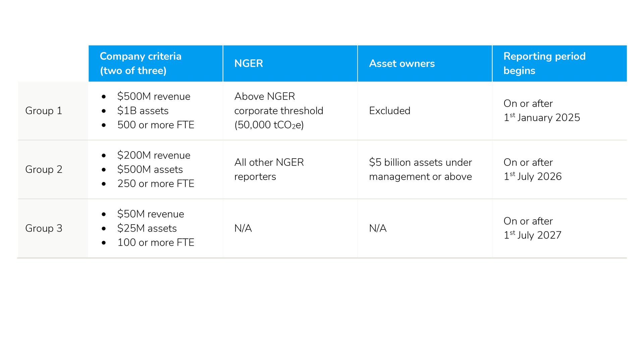
Task: Click the "Reporting period begins" header
Action: (x=544, y=63)
